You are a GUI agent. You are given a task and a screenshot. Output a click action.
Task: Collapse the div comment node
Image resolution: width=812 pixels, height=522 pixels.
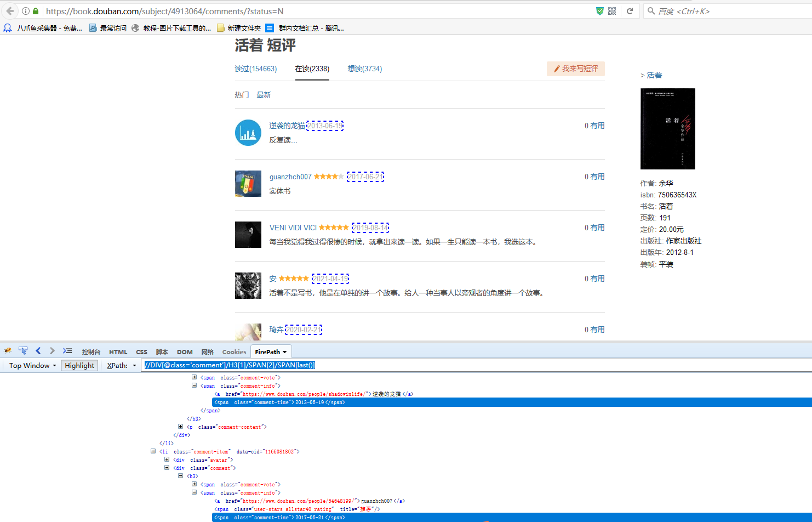pos(167,468)
